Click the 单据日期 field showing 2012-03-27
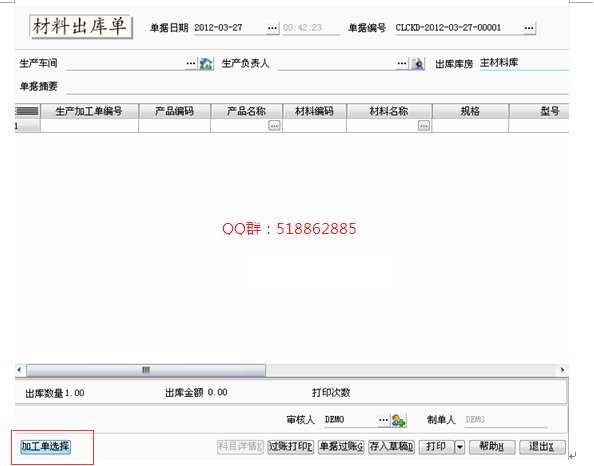This screenshot has width=594, height=466. [230, 28]
